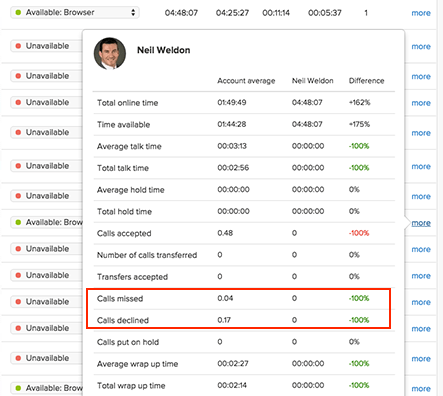
Task: Click the 0.48 account average value
Action: pyautogui.click(x=225, y=233)
